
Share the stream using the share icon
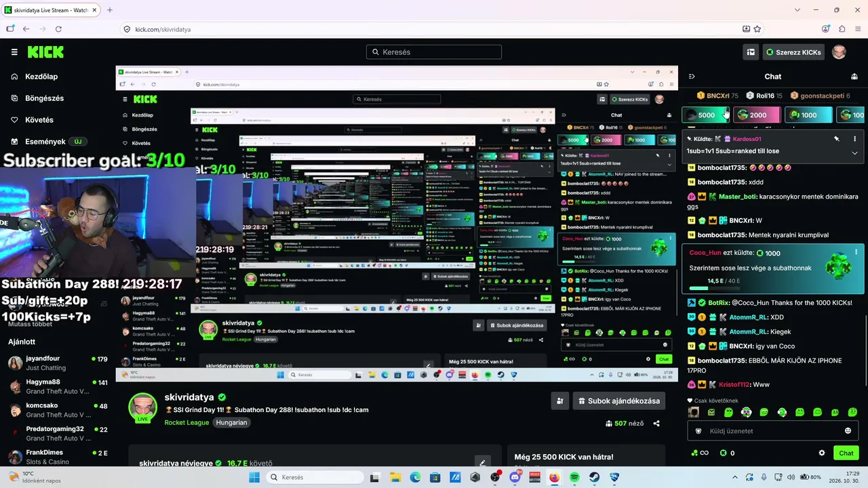[656, 424]
